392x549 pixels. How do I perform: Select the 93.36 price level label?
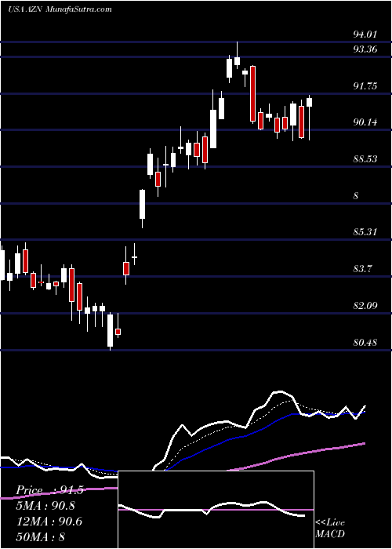click(x=365, y=49)
